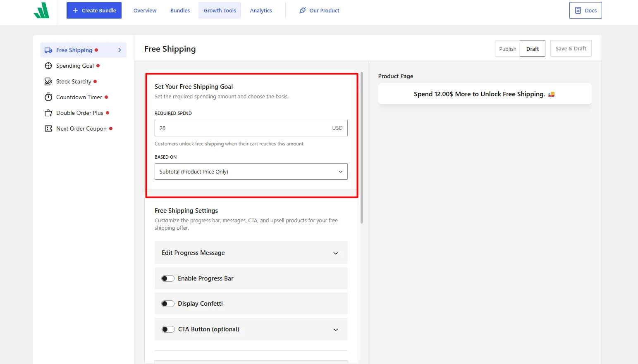
Task: Select the Draft status button
Action: click(533, 49)
